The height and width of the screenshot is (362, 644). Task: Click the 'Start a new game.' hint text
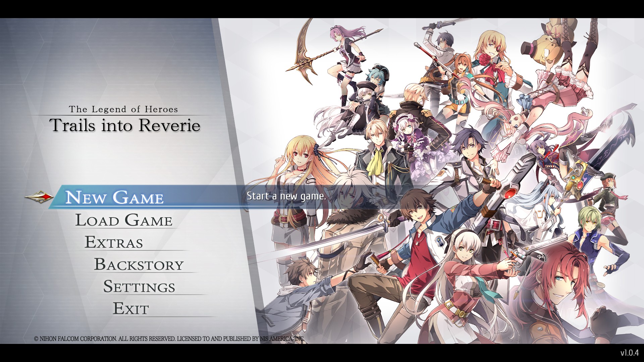coord(286,196)
